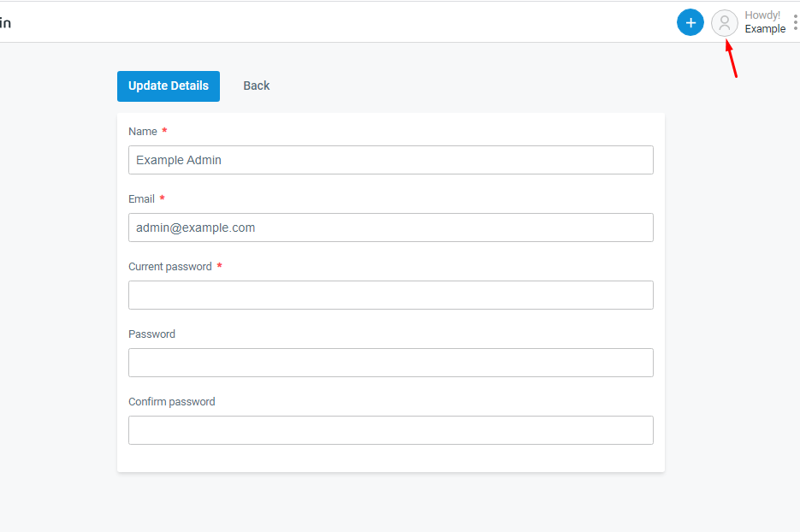Click the red required asterisk beside Name
Screen dimensions: 800x532
click(163, 131)
